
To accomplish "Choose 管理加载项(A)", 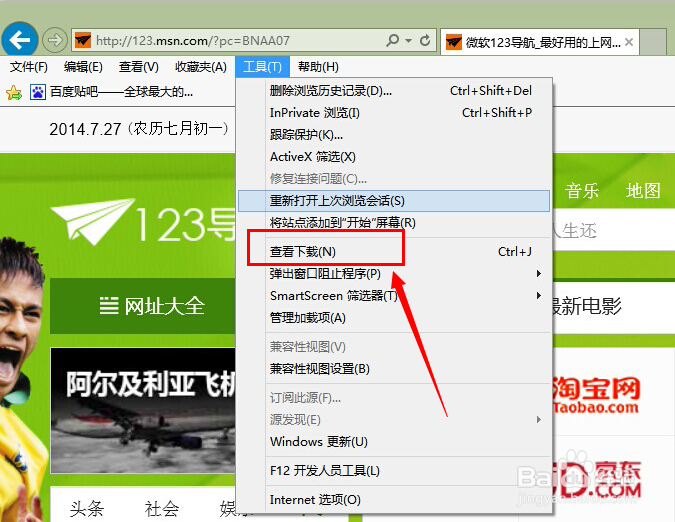I will [x=394, y=318].
